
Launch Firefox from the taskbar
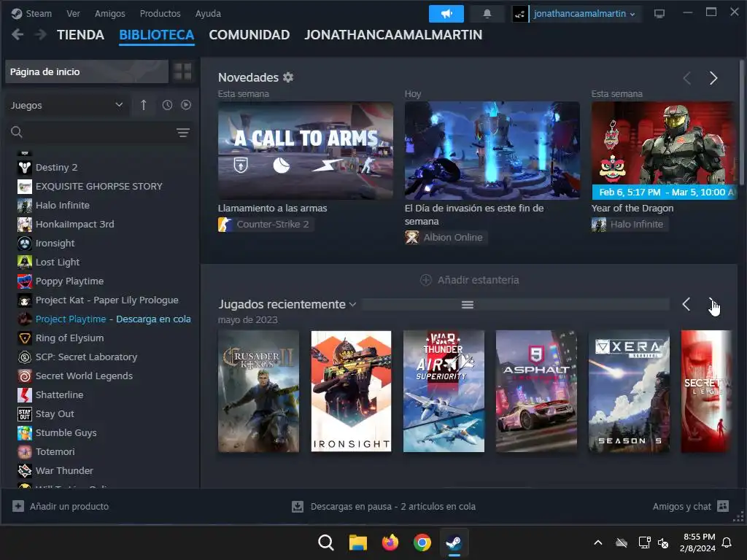pyautogui.click(x=390, y=542)
